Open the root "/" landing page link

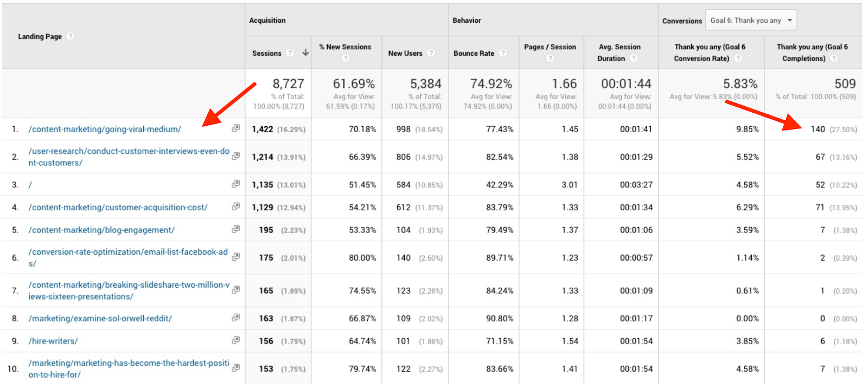(30, 185)
